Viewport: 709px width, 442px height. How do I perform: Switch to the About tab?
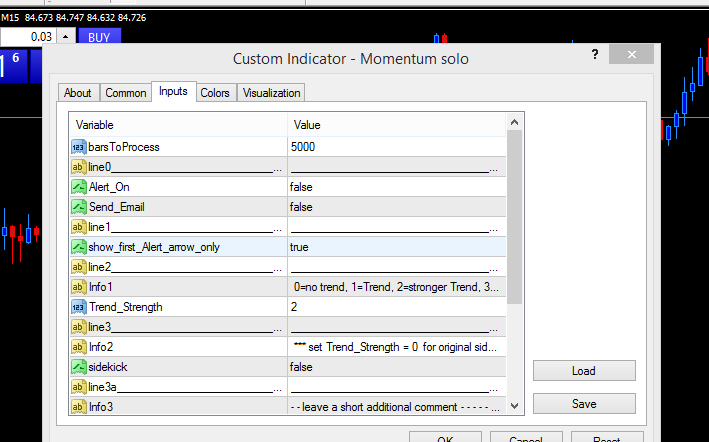click(78, 93)
